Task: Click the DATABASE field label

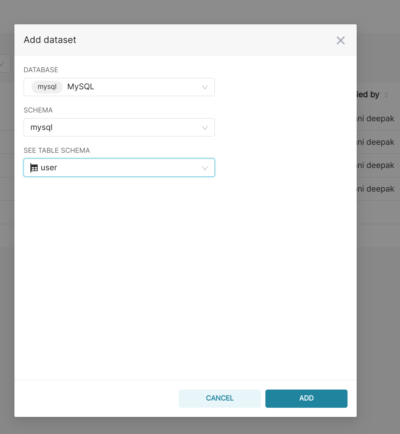Action: click(x=41, y=70)
